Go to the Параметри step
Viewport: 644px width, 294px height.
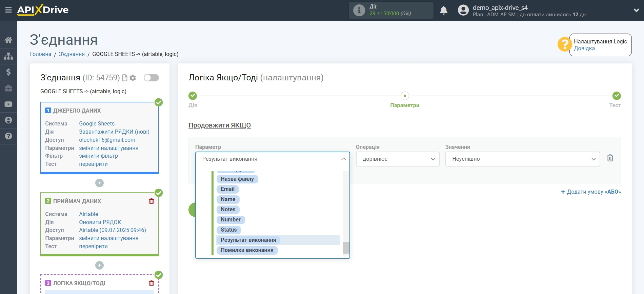point(405,96)
